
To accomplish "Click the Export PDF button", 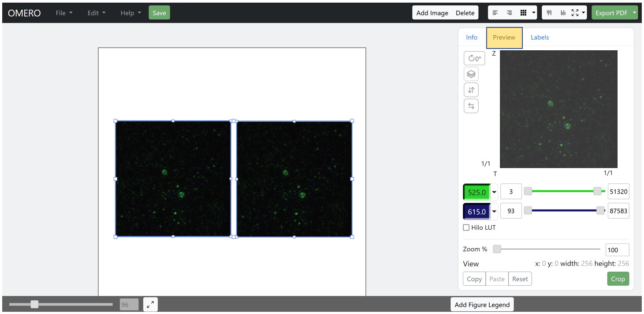I will point(611,13).
